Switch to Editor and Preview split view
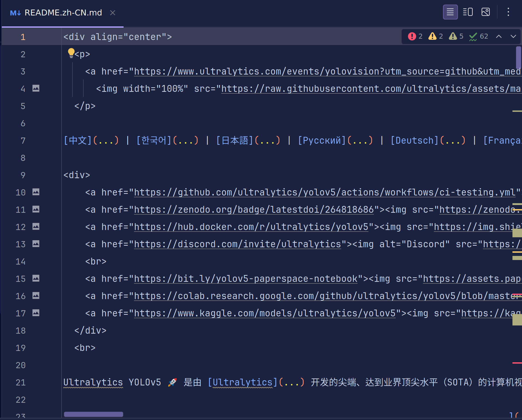 [x=468, y=12]
